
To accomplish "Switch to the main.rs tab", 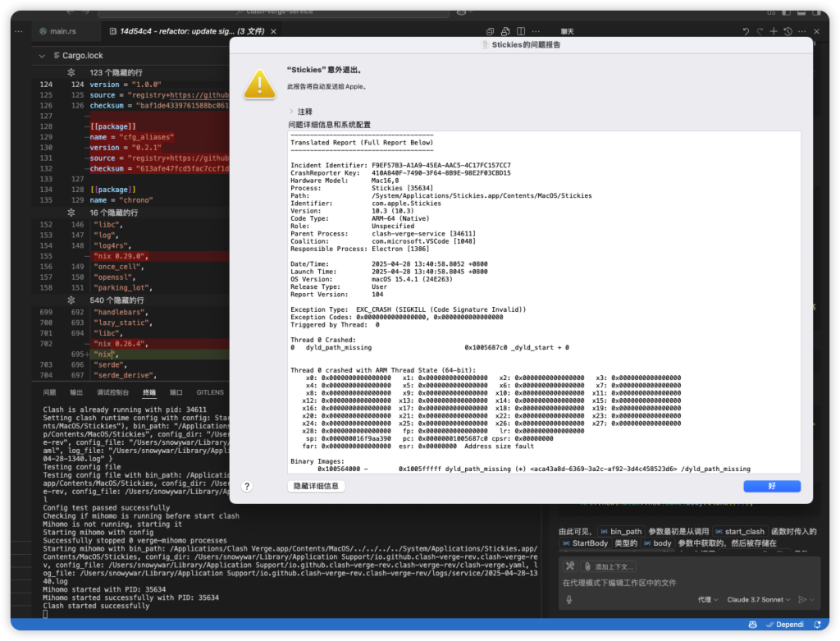I will coord(62,31).
